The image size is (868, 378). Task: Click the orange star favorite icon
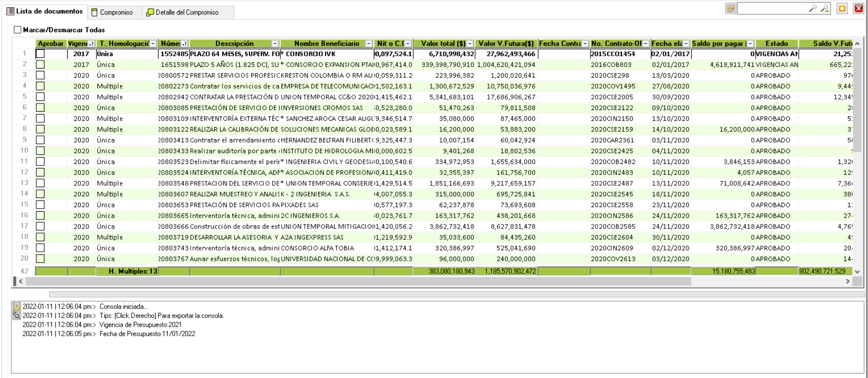(x=842, y=9)
